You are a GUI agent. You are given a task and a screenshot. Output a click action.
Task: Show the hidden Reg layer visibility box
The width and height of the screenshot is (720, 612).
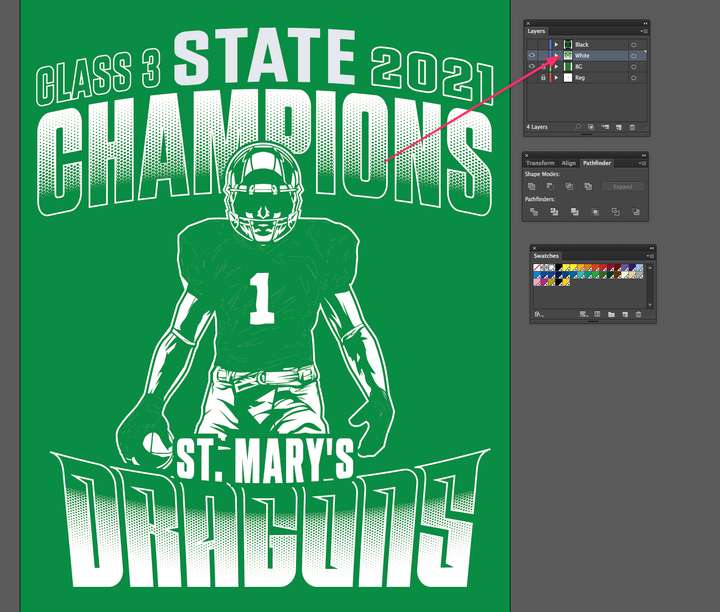532,78
